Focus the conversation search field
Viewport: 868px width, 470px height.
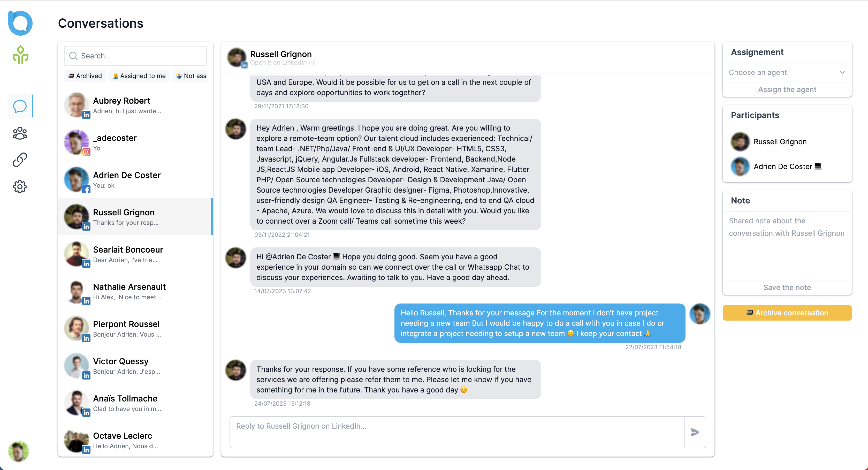coord(135,56)
